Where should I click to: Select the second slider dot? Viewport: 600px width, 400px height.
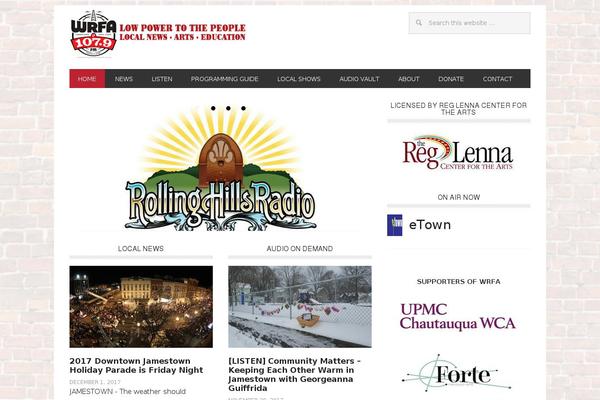228,108
